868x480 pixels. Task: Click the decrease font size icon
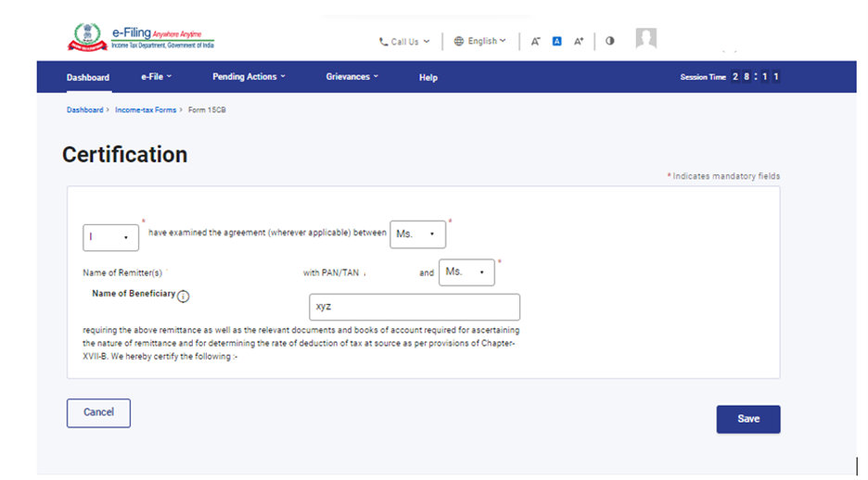click(535, 42)
